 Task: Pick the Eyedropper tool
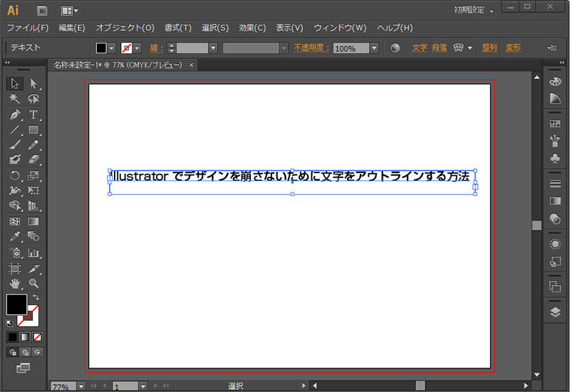click(x=15, y=237)
